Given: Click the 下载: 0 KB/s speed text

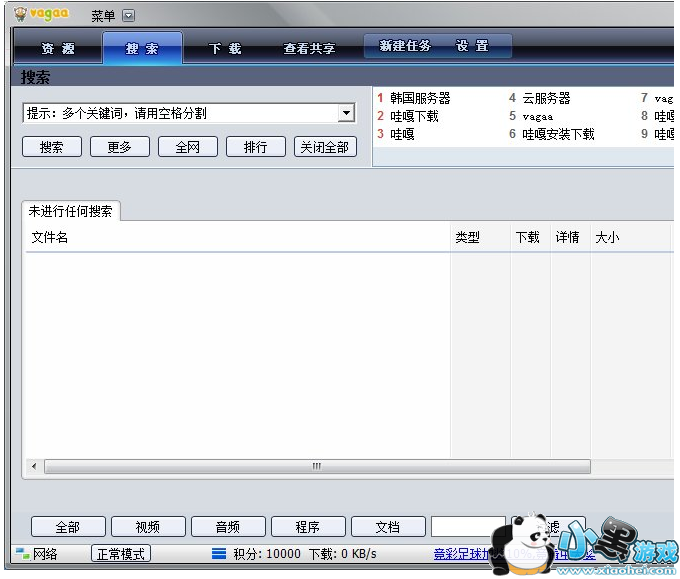Looking at the screenshot, I should tap(343, 554).
